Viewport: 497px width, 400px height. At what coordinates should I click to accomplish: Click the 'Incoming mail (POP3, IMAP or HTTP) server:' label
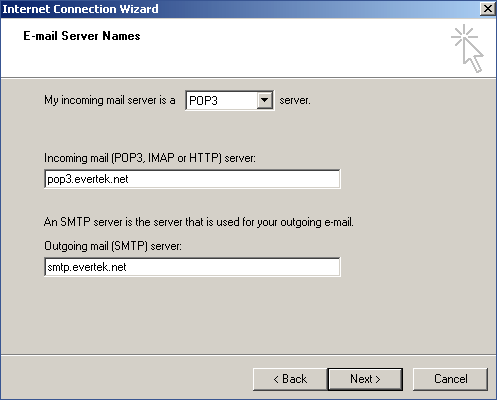(x=150, y=158)
